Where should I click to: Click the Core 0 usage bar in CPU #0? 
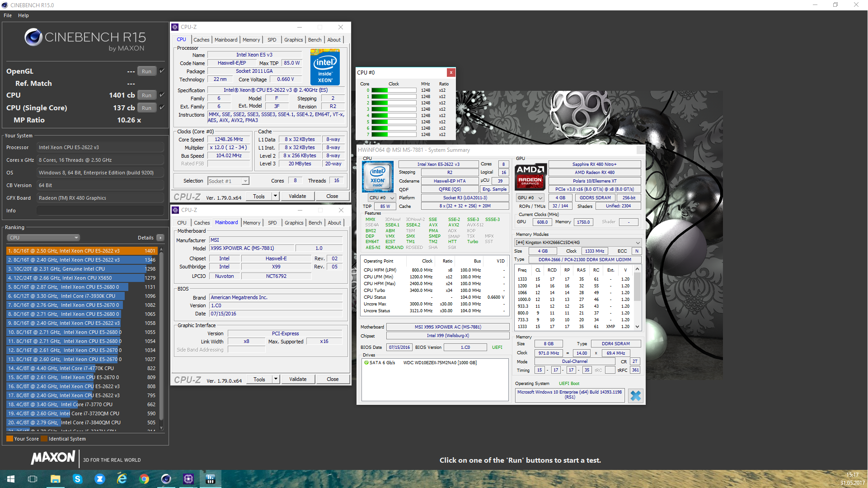[x=394, y=90]
